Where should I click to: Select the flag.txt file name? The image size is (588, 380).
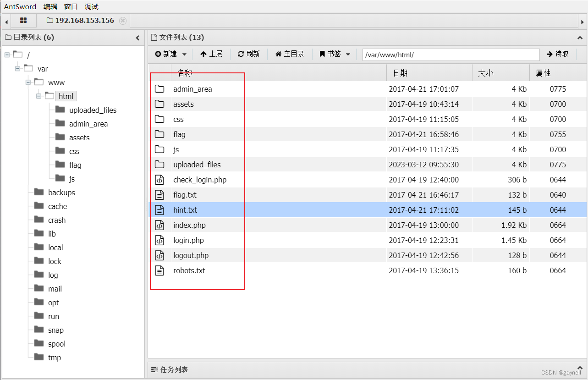click(x=185, y=195)
